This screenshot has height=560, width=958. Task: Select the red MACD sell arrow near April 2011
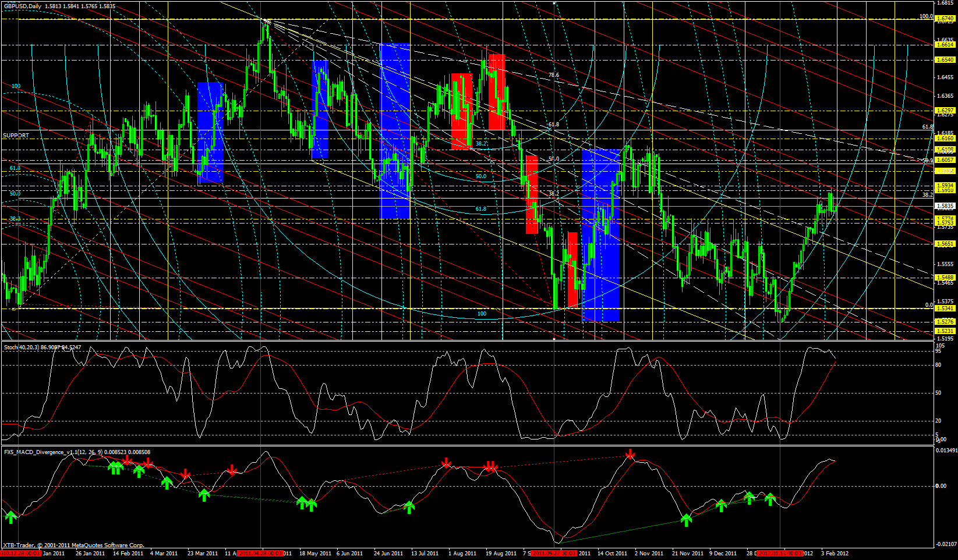coord(232,469)
